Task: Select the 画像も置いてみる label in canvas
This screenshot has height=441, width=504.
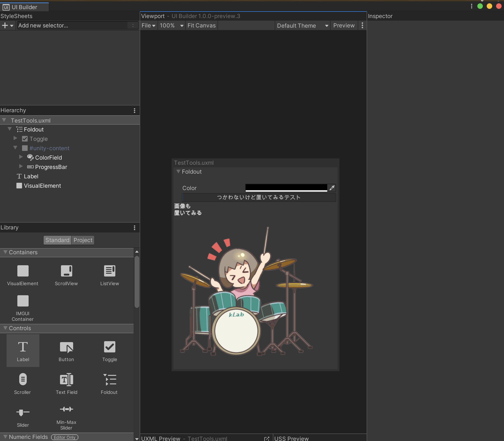Action: coord(188,209)
